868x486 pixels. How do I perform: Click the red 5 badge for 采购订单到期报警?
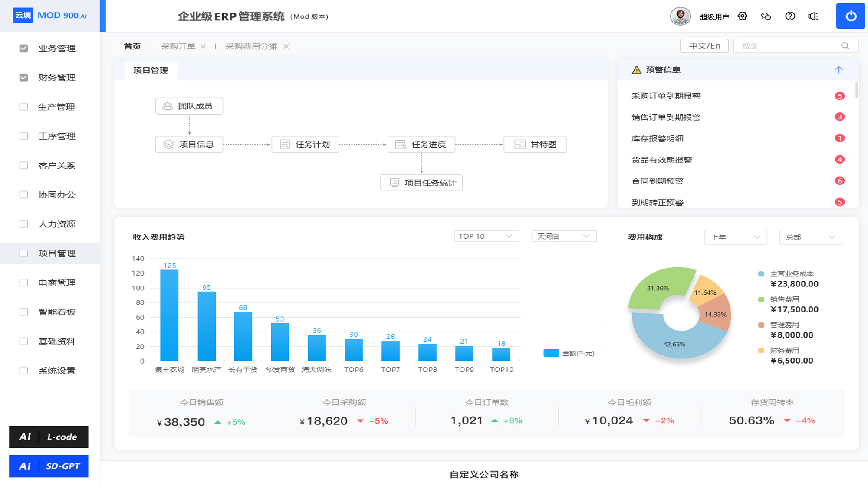click(840, 96)
